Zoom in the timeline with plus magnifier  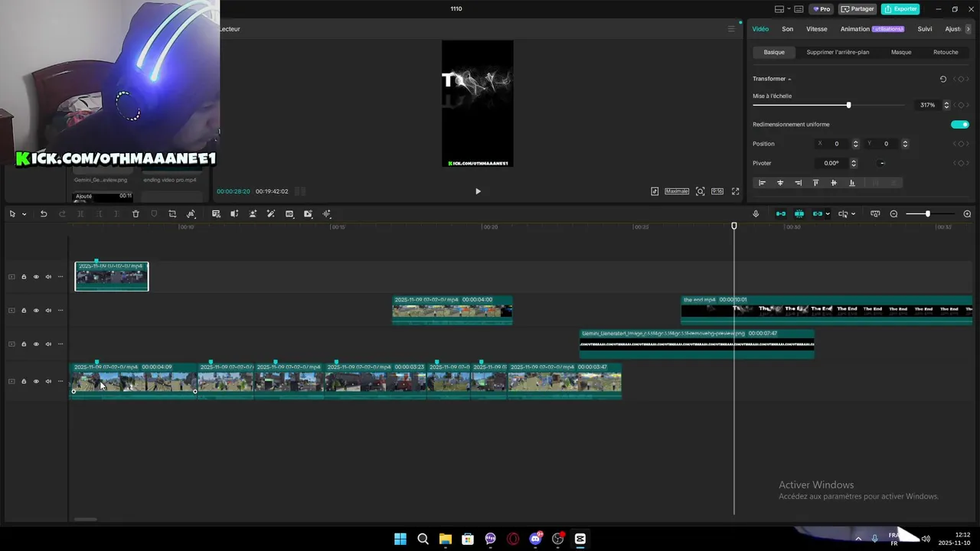click(967, 214)
